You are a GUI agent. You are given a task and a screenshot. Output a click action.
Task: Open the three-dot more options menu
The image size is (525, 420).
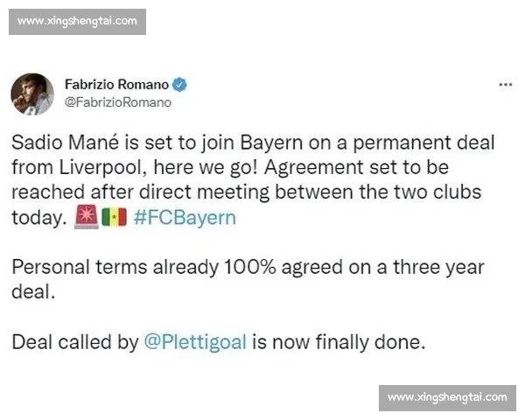[505, 85]
